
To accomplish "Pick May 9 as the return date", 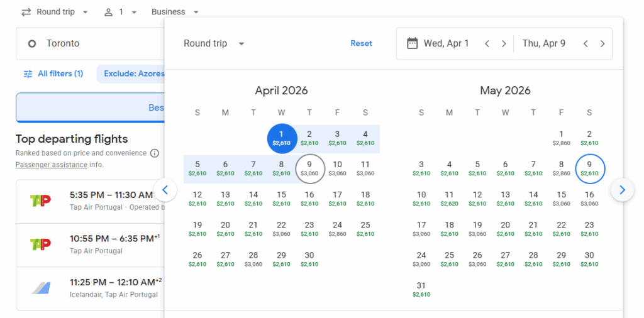I will click(x=589, y=168).
